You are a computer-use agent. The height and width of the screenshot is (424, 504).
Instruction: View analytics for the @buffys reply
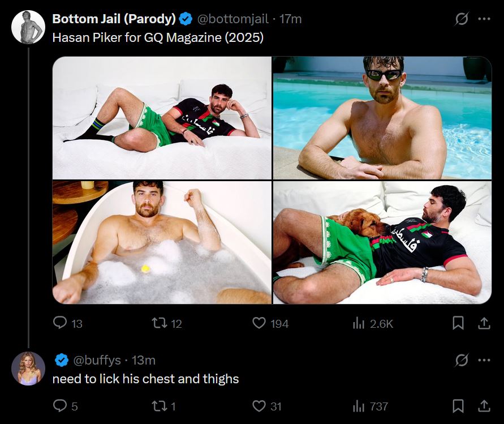359,406
